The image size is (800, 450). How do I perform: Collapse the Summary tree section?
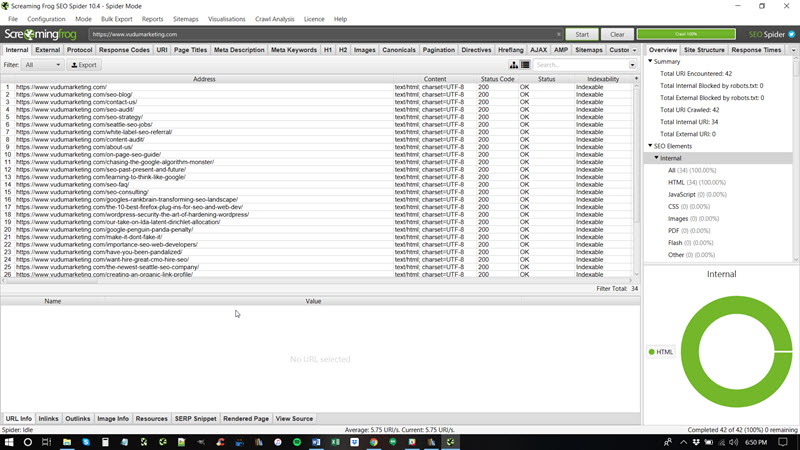(651, 61)
